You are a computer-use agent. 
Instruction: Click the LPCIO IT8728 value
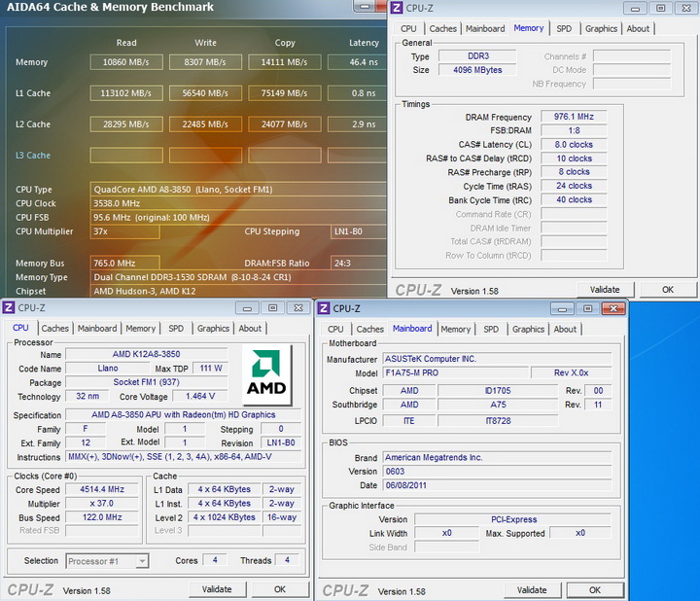click(x=498, y=421)
